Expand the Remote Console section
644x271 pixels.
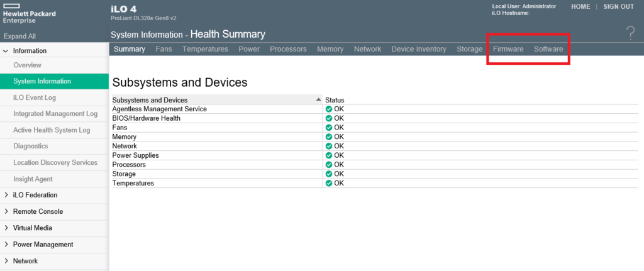[6, 211]
